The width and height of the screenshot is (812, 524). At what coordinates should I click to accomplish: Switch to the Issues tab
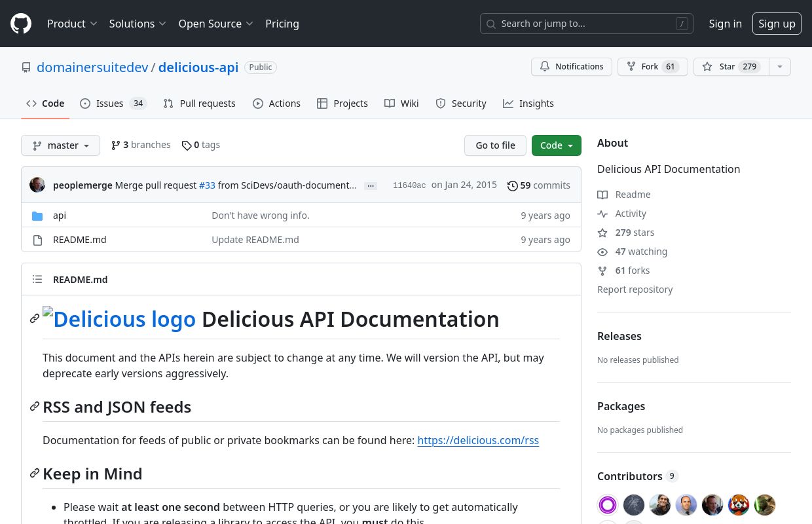[x=113, y=103]
